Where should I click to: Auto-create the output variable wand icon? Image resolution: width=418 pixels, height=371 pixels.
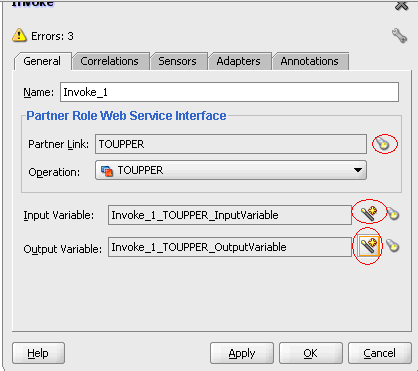pos(368,246)
